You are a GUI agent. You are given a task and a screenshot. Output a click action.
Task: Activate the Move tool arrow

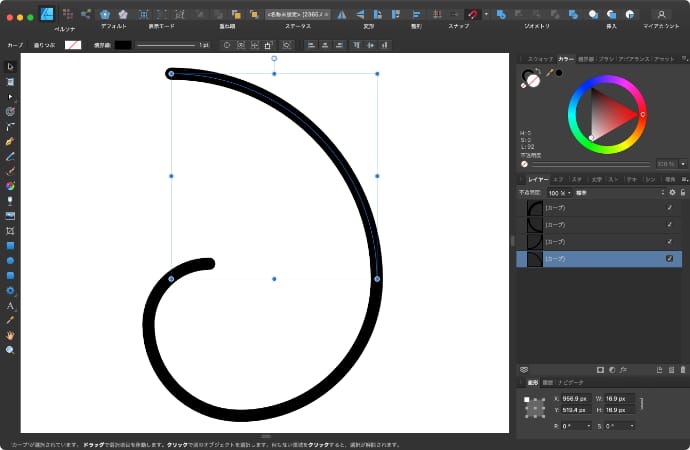coord(10,66)
